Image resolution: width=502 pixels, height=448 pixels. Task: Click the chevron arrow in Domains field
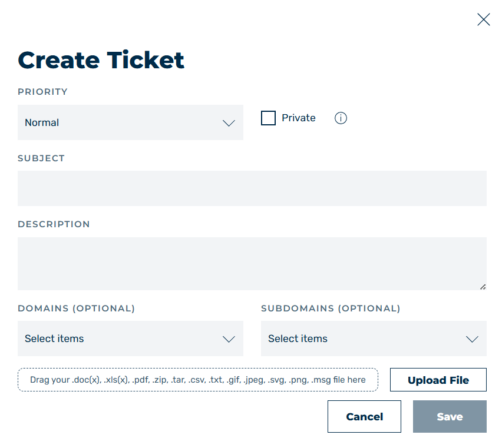point(229,339)
